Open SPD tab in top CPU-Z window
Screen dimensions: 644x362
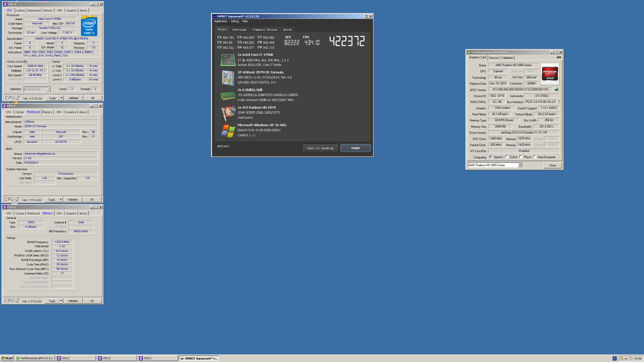click(x=59, y=11)
